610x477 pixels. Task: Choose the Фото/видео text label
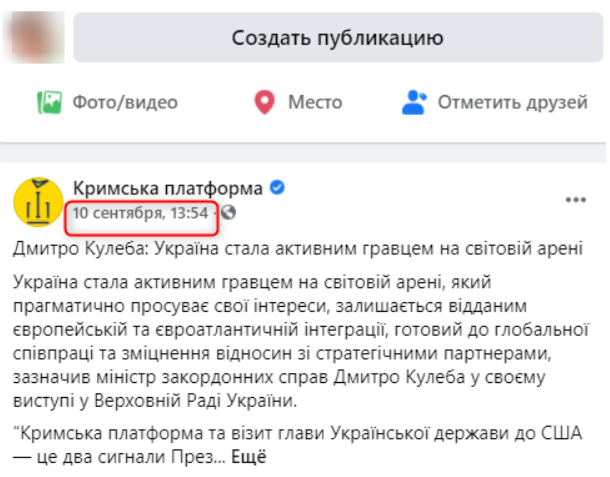point(125,102)
